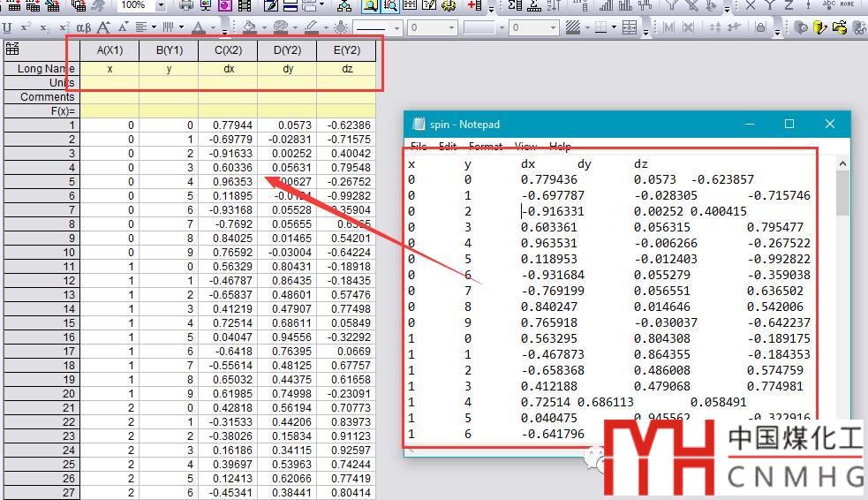The image size is (868, 500).
Task: Open the text alignment dropdown arrow
Action: pyautogui.click(x=153, y=27)
